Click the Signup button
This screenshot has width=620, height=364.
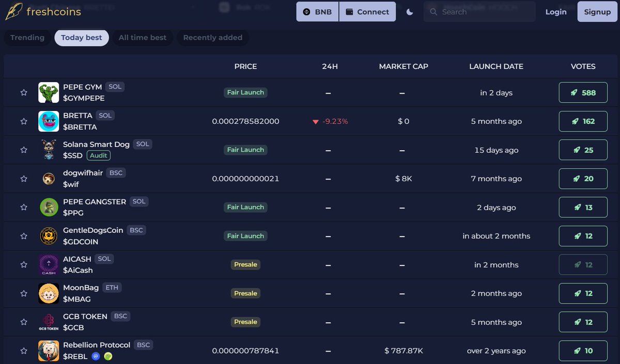tap(597, 12)
